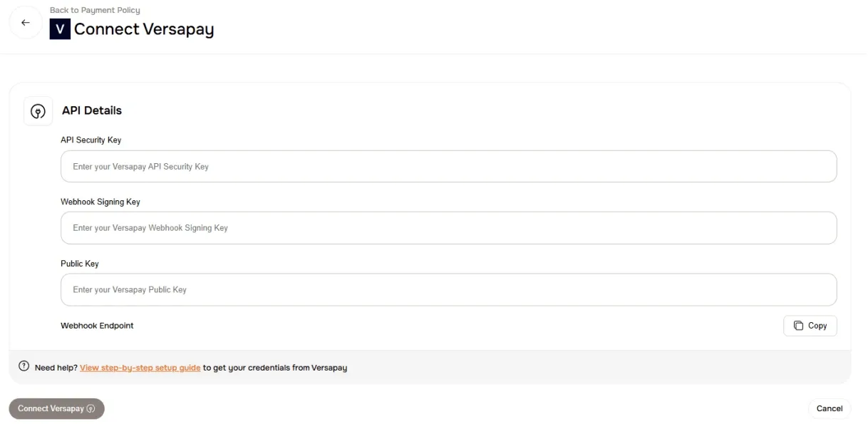Image resolution: width=868 pixels, height=424 pixels.
Task: Click the Cancel button
Action: [x=829, y=408]
